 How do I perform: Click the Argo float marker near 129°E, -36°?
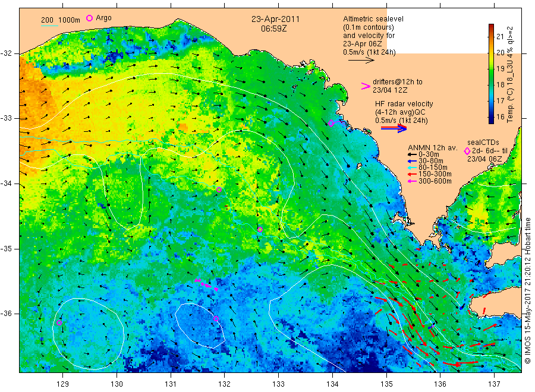(x=59, y=323)
